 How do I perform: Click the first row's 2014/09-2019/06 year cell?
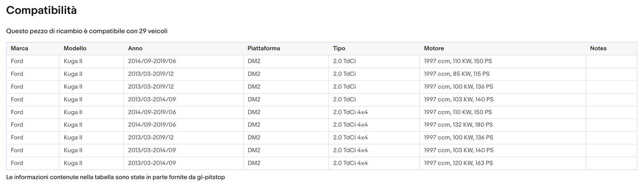coord(152,61)
